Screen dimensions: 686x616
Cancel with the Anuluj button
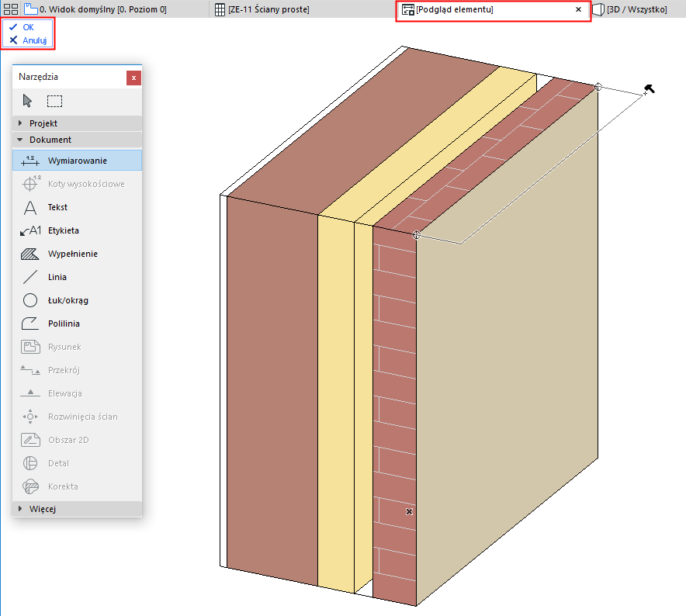click(28, 40)
